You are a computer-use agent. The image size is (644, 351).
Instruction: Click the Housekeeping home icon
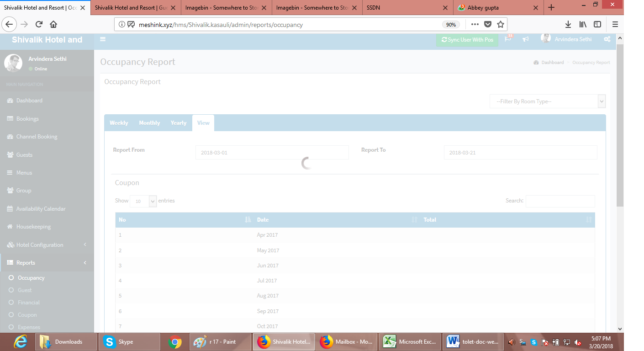(10, 227)
